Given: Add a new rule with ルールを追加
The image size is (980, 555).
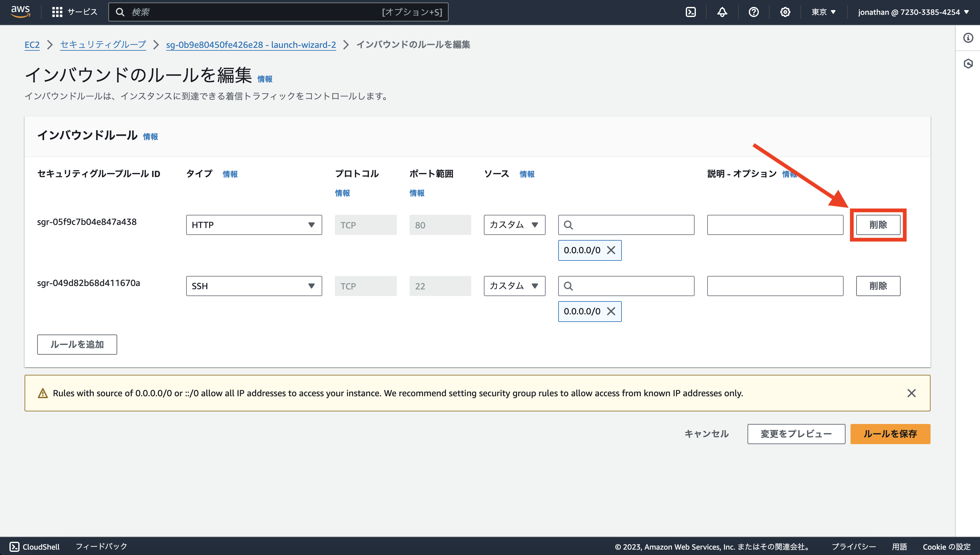Looking at the screenshot, I should (x=77, y=344).
